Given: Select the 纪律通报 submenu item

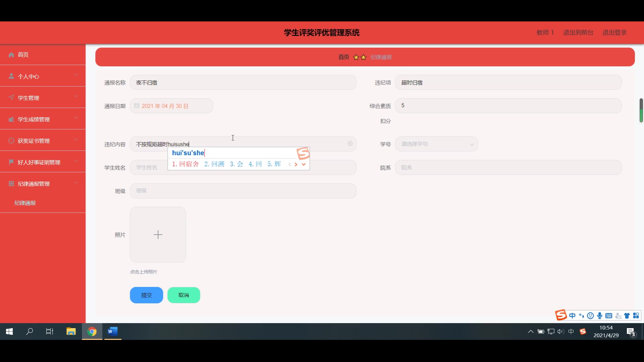Looking at the screenshot, I should 25,203.
